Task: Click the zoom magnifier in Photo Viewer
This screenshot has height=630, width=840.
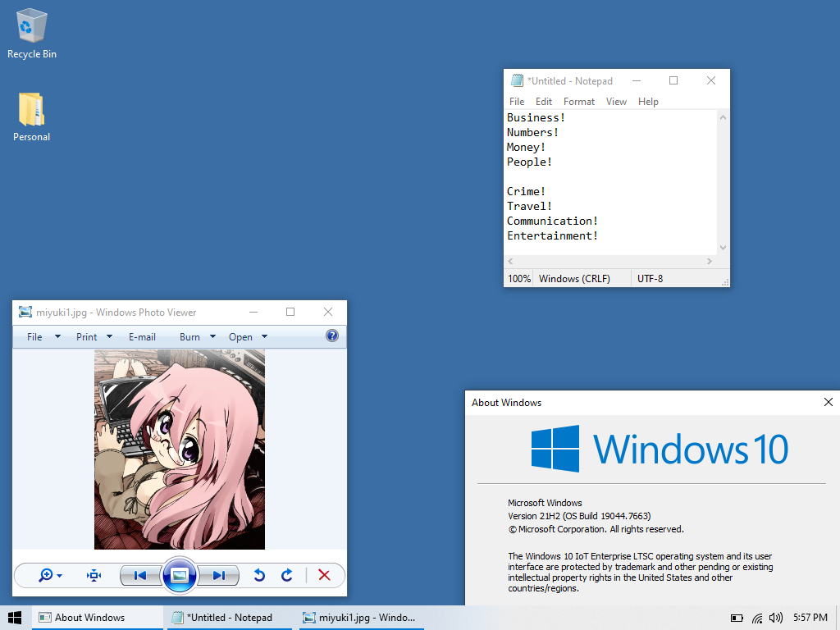Action: 46,575
